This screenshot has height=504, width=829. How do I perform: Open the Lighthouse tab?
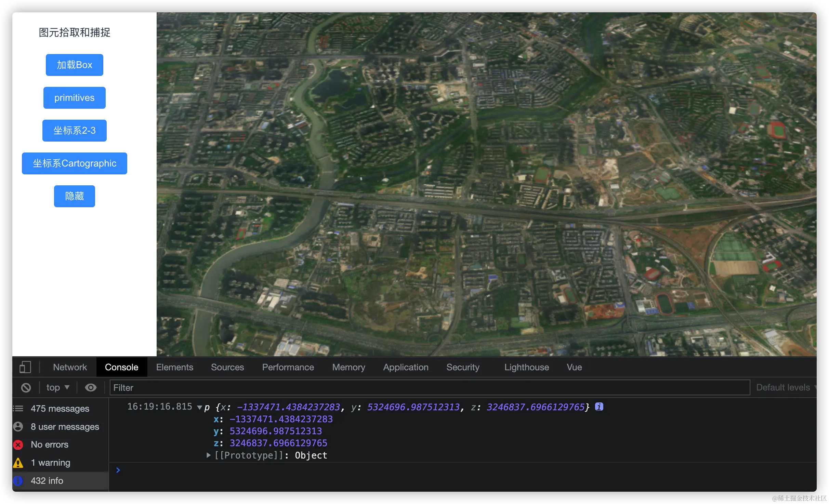point(526,367)
